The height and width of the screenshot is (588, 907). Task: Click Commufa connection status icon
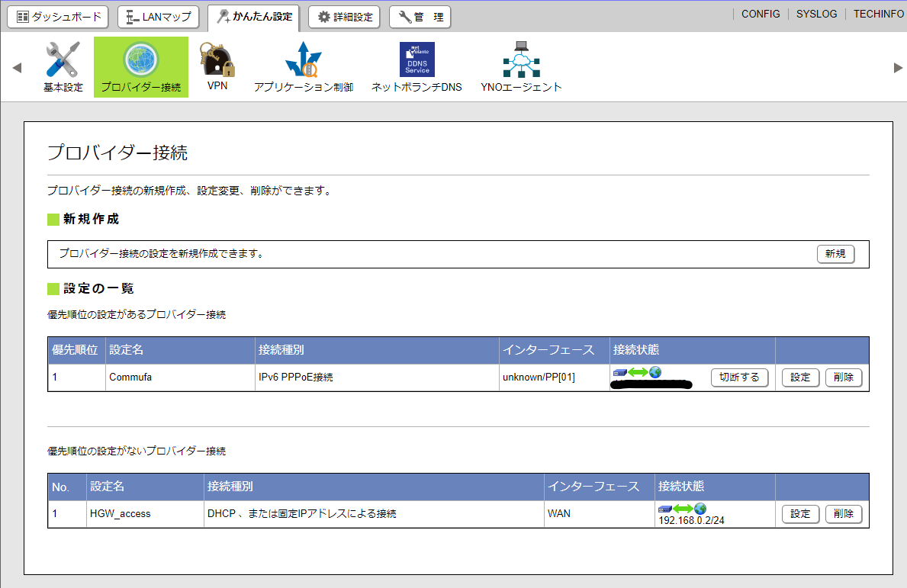[x=637, y=372]
